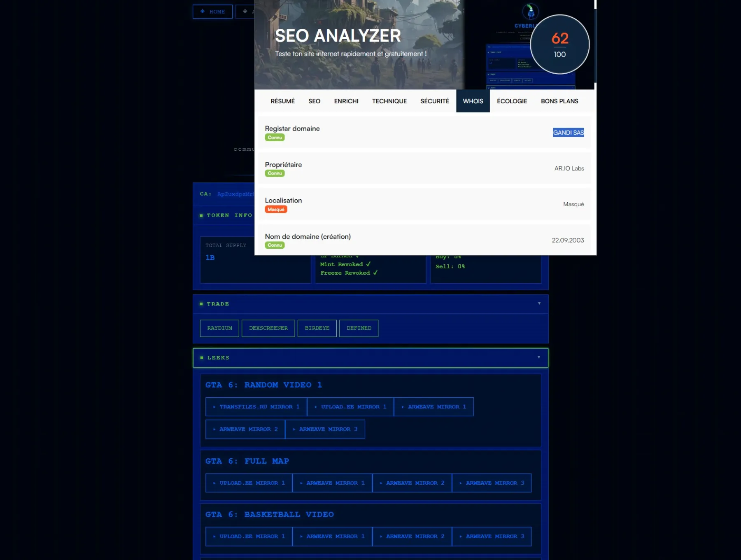
Task: Click the SEO ANALYZER title
Action: 338,36
